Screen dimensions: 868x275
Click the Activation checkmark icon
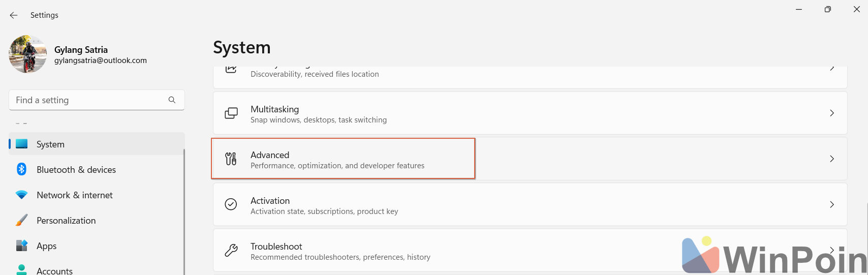point(231,204)
